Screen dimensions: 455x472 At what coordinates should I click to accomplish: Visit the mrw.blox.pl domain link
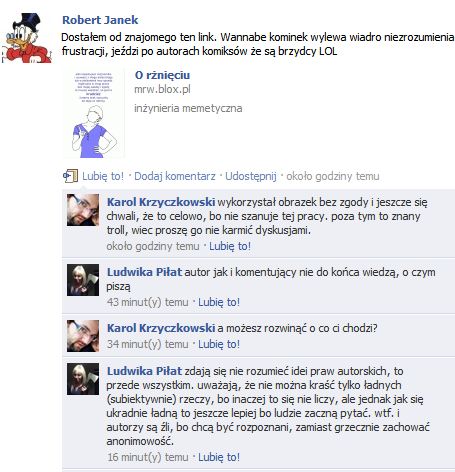pyautogui.click(x=162, y=89)
